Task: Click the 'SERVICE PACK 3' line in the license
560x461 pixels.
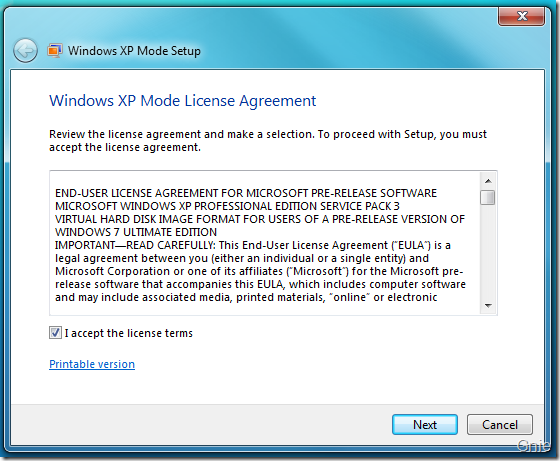Action: pos(227,206)
